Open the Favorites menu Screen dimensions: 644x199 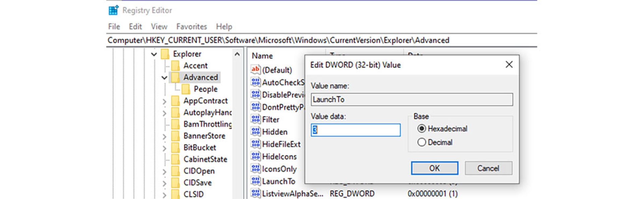pos(192,27)
